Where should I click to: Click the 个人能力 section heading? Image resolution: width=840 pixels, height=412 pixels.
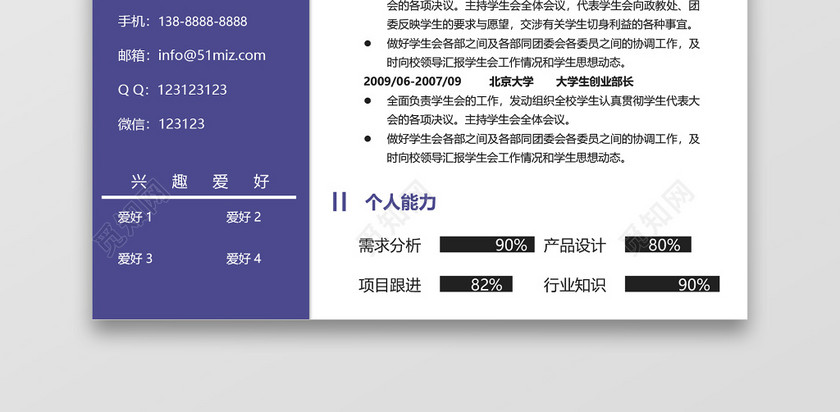pos(400,202)
